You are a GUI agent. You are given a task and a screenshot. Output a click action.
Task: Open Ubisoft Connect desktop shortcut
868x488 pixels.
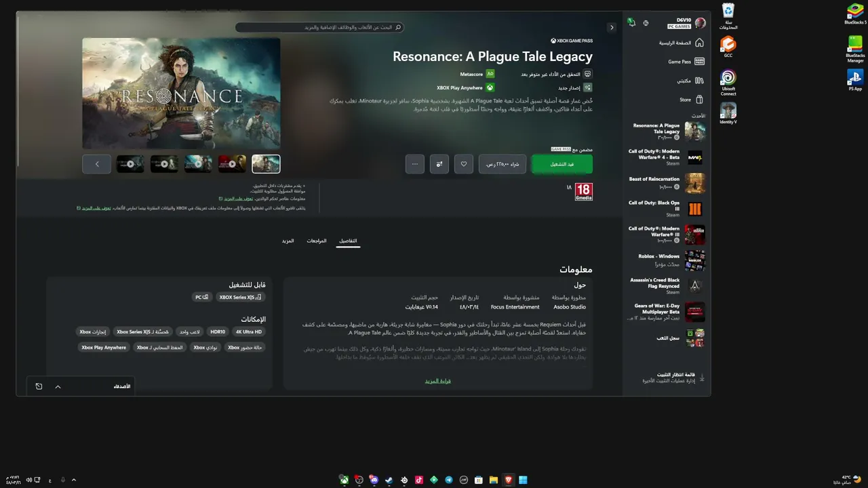tap(728, 82)
